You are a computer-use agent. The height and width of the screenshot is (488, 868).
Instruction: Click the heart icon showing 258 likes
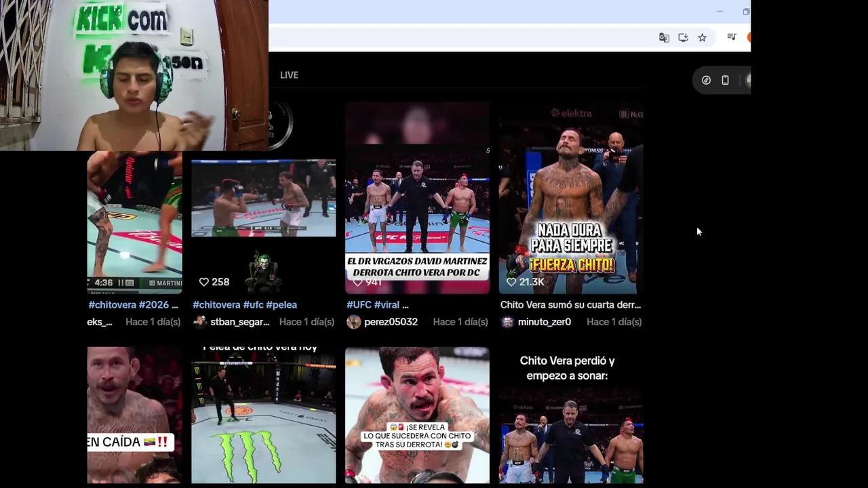click(203, 282)
